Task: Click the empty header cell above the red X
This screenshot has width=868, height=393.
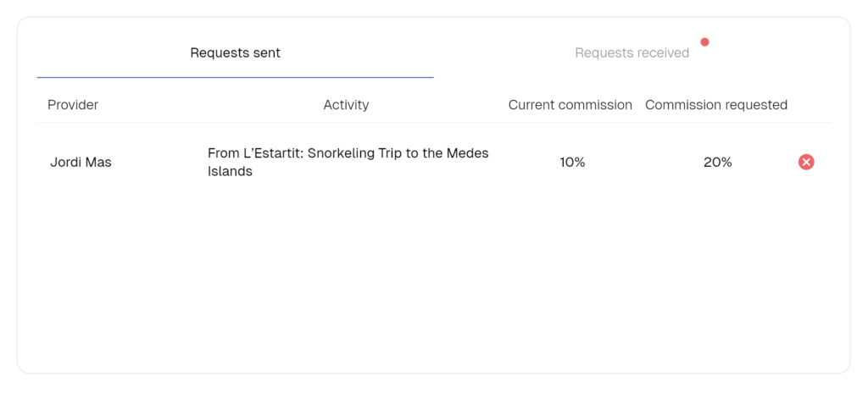Action: point(808,105)
